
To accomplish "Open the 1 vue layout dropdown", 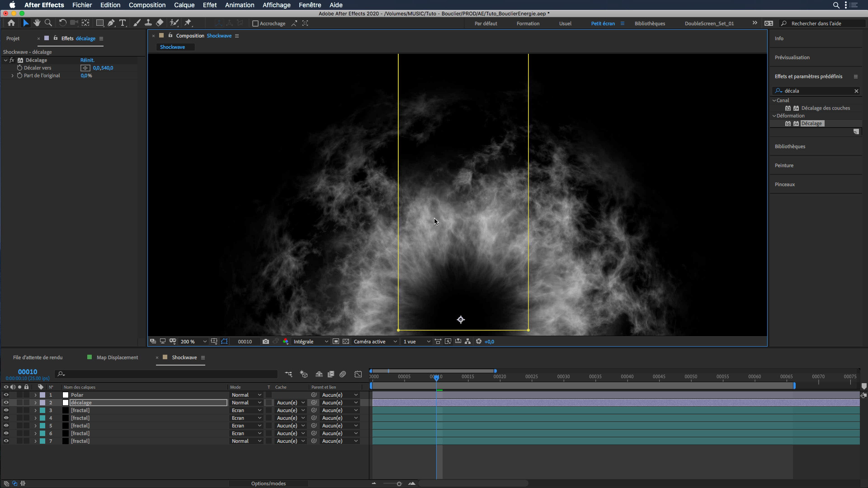I will point(417,342).
